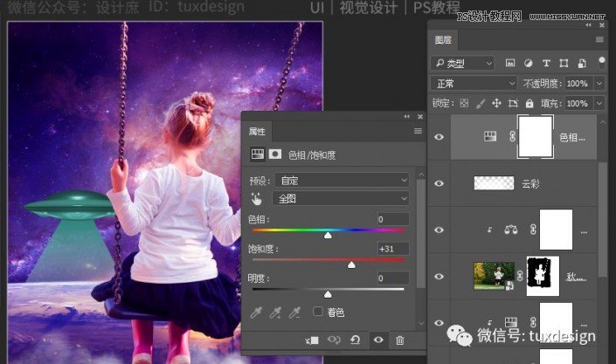Select the Hue/Saturation layer mask thumbnail
Screen dimensions: 616x364
(x=536, y=137)
